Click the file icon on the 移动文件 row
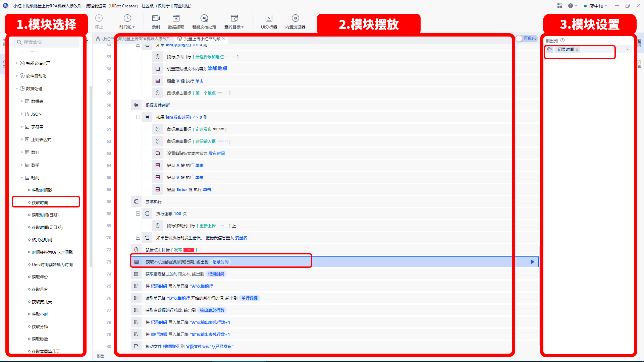This screenshot has width=644, height=362. [136, 346]
